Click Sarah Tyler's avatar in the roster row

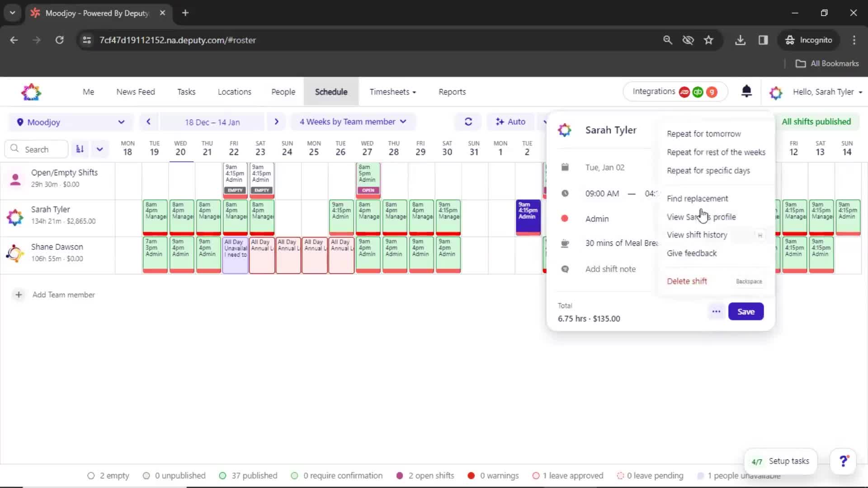(x=15, y=217)
